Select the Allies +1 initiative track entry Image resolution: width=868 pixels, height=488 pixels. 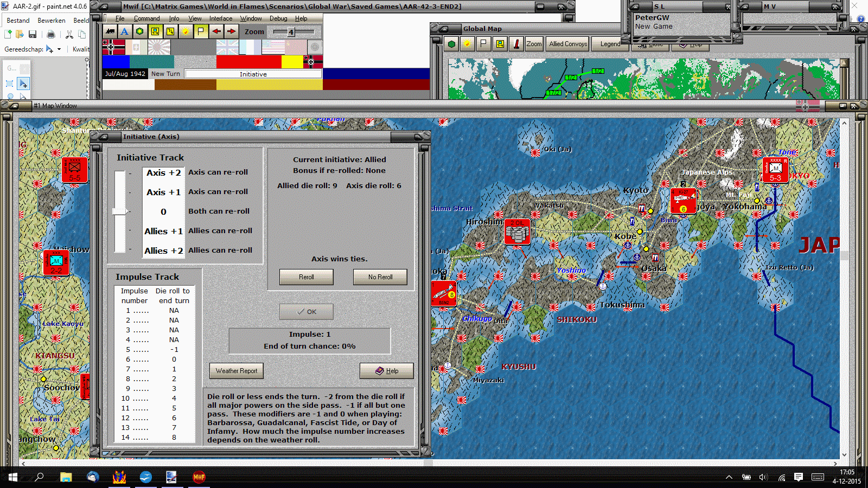pyautogui.click(x=163, y=231)
